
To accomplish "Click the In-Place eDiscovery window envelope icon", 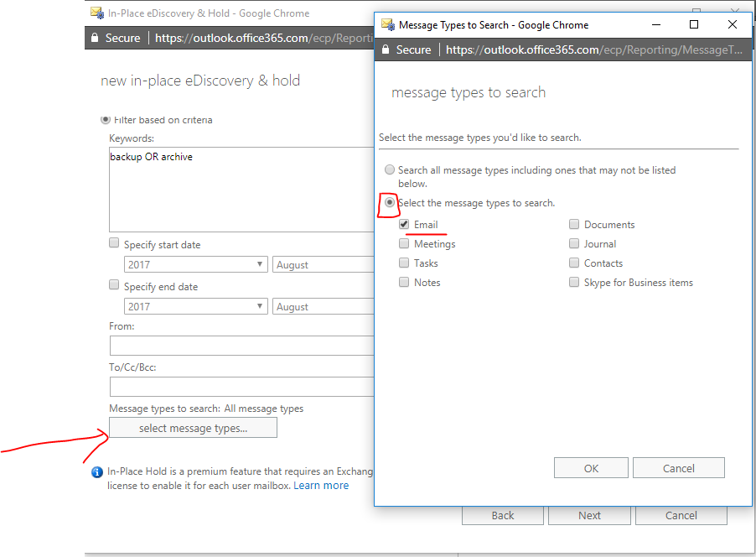I will pyautogui.click(x=97, y=13).
